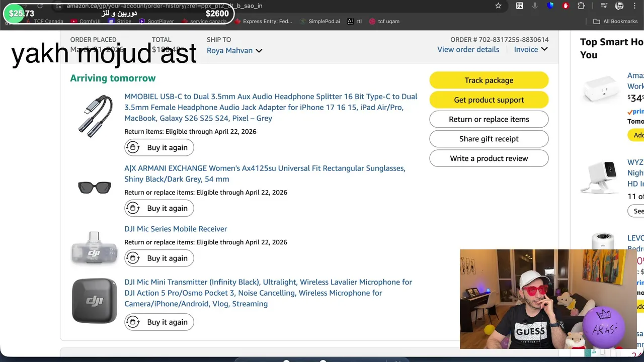The height and width of the screenshot is (362, 644).
Task: Open the Express Entry bookmark
Action: click(x=263, y=21)
